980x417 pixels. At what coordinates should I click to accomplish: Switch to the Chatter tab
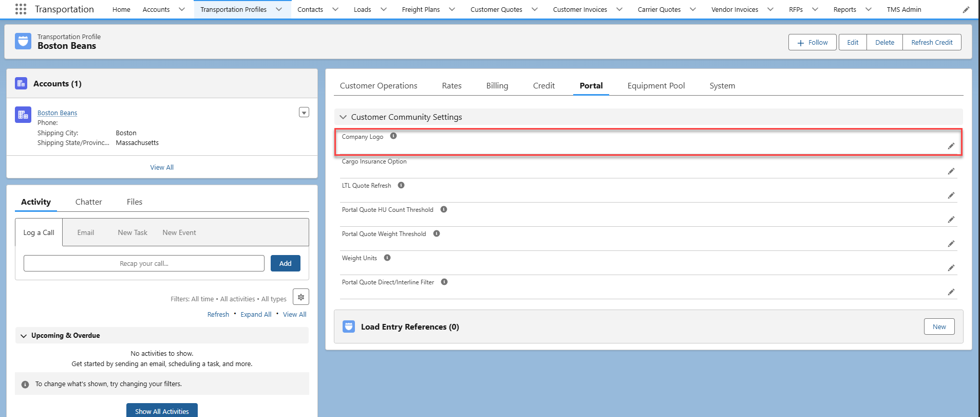coord(89,202)
